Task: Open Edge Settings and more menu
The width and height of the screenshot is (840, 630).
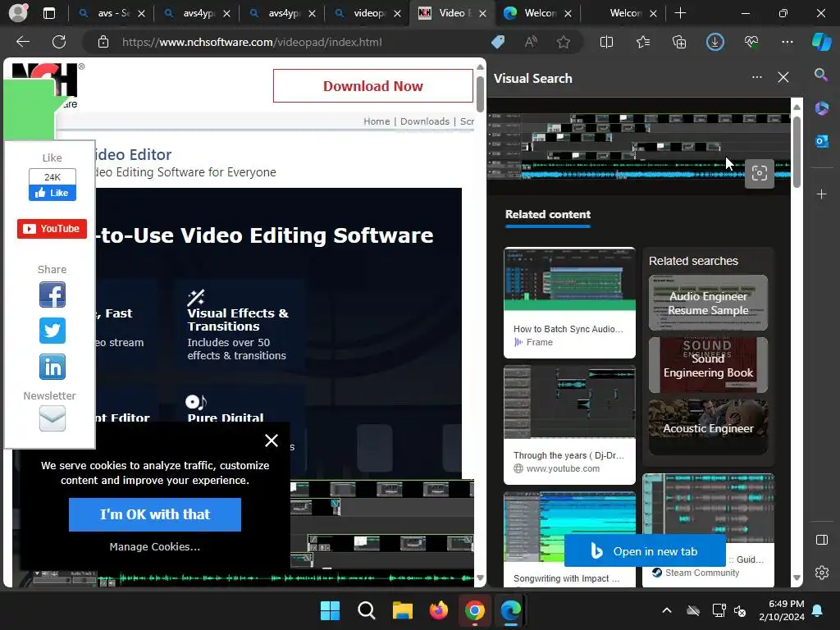Action: point(787,42)
